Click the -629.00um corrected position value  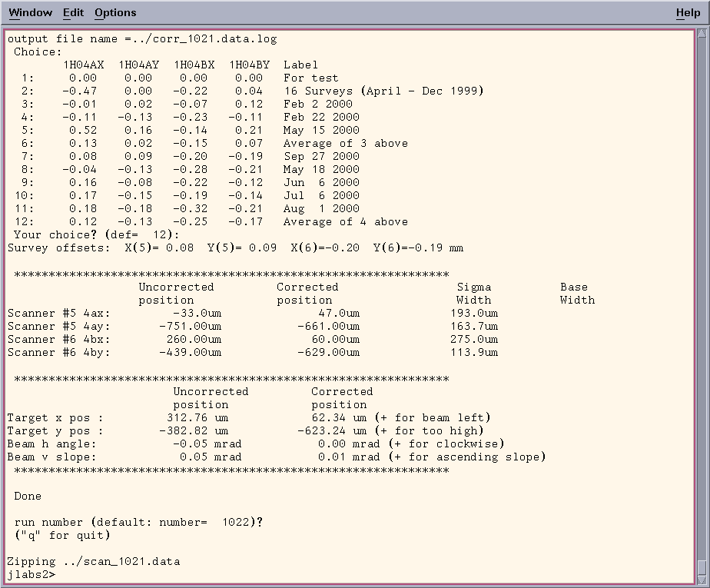pyautogui.click(x=328, y=353)
